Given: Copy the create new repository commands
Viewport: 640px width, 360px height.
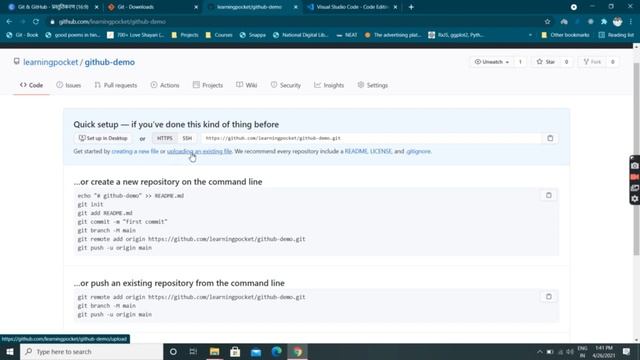Looking at the screenshot, I should [549, 196].
